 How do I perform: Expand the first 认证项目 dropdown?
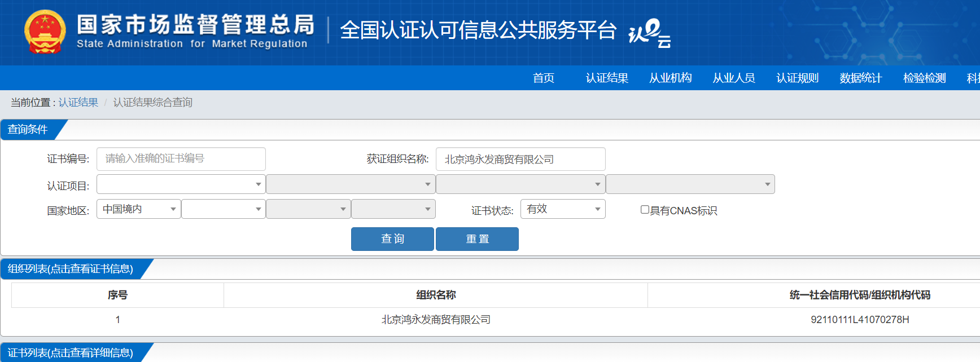[x=181, y=184]
